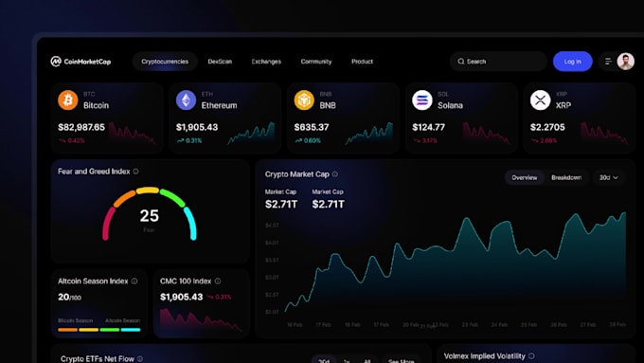Click the yellow season bar segment
The height and width of the screenshot is (363, 644).
(x=89, y=330)
